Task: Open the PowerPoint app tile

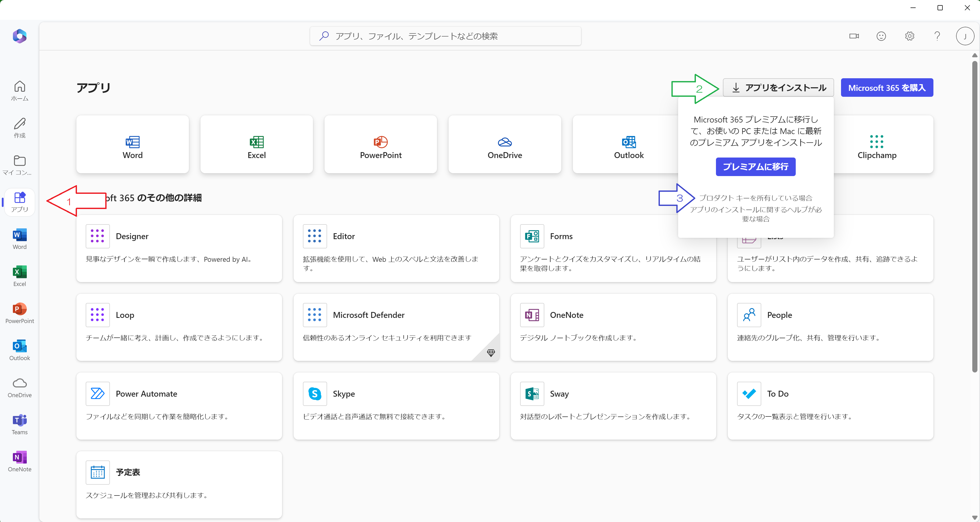Action: [x=380, y=144]
